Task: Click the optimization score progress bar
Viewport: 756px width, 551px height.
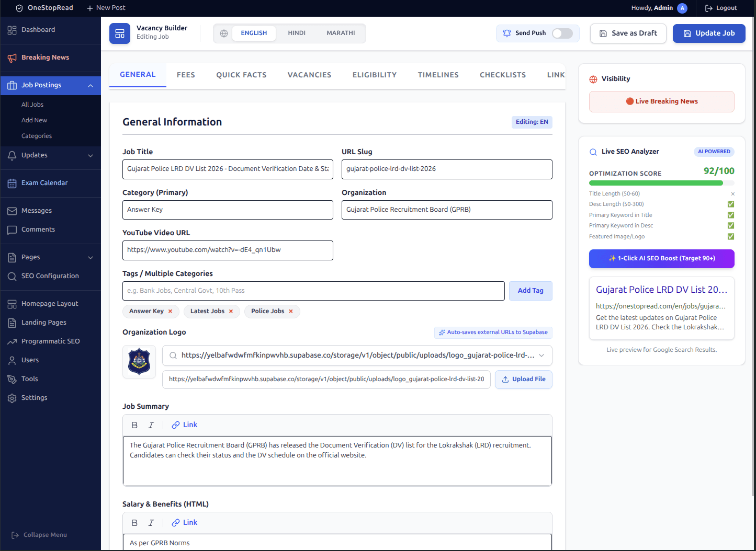Action: point(662,183)
